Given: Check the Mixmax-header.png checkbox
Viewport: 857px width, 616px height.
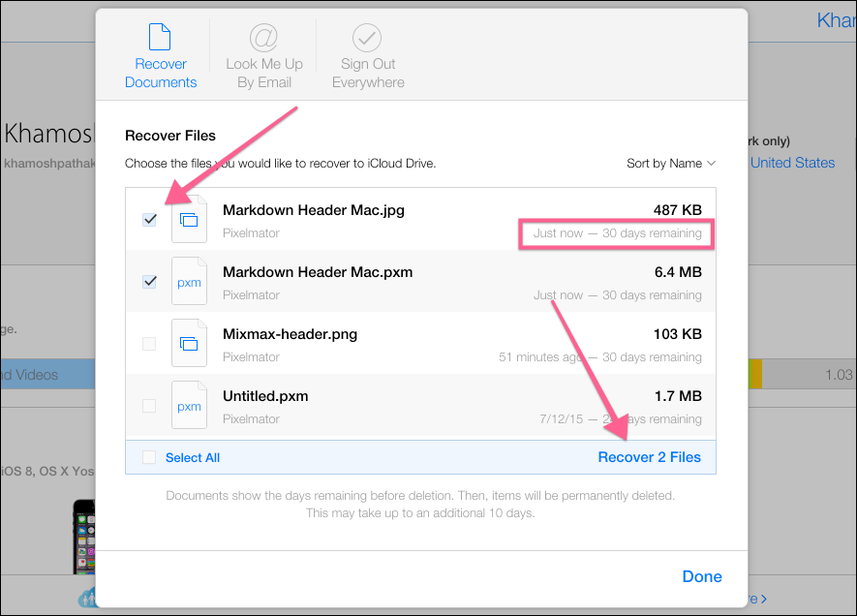Looking at the screenshot, I should 149,344.
